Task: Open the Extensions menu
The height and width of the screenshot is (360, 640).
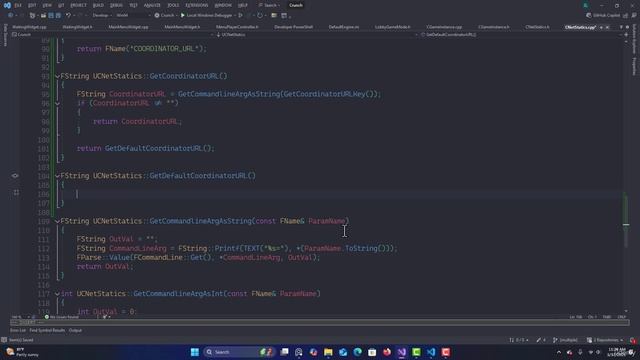Action: pyautogui.click(x=197, y=5)
